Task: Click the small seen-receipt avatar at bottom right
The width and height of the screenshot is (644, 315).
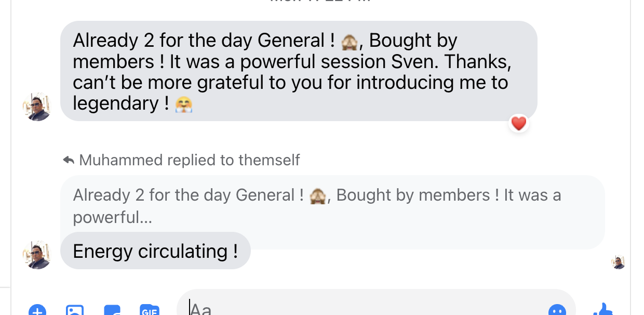Action: [x=619, y=262]
